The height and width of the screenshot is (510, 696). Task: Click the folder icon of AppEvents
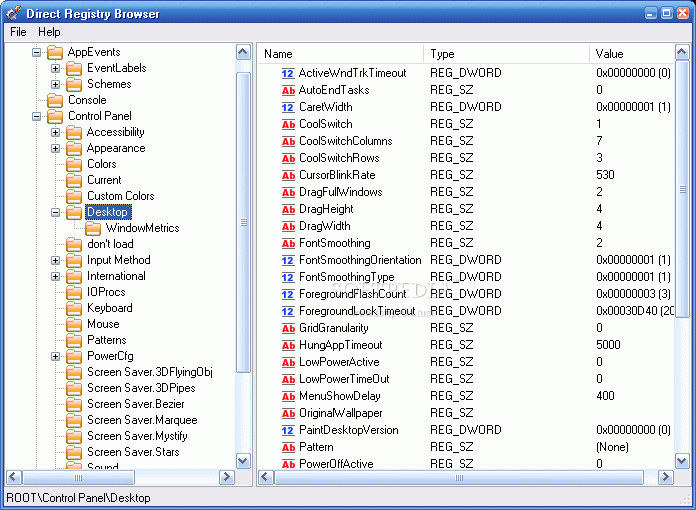click(55, 52)
